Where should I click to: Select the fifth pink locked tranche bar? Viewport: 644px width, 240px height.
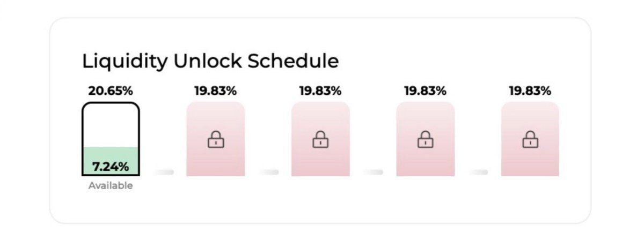530,139
